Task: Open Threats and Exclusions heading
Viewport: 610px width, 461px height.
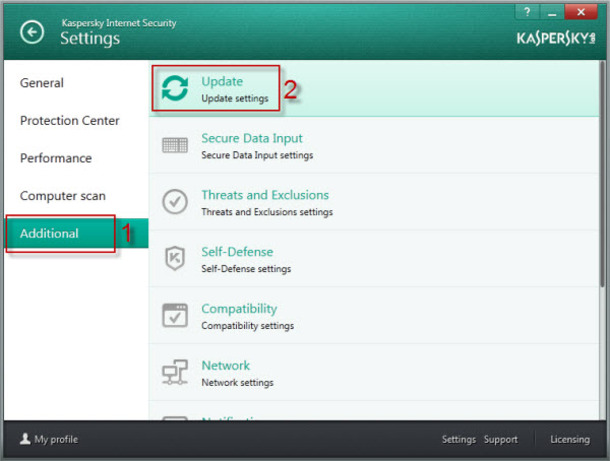Action: point(265,195)
